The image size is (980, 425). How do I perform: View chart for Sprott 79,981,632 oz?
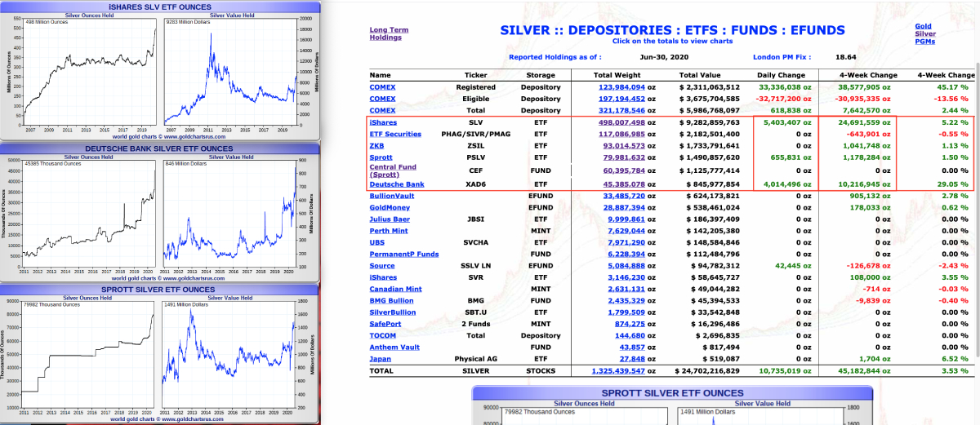coord(624,157)
